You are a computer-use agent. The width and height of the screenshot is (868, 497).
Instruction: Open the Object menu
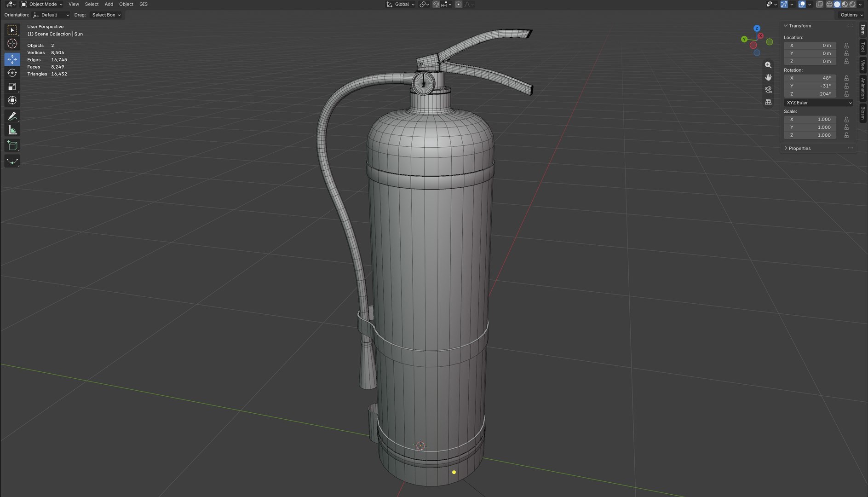126,4
